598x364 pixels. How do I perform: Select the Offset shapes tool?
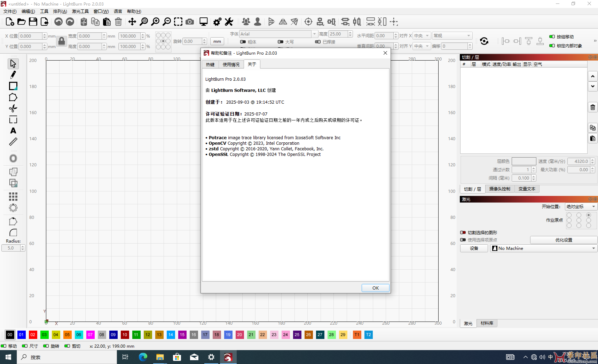(13, 158)
